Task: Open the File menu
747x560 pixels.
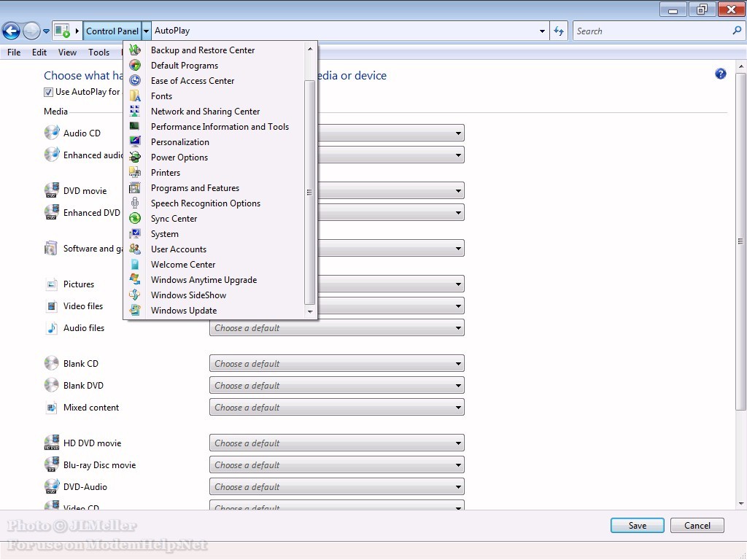Action: click(14, 52)
